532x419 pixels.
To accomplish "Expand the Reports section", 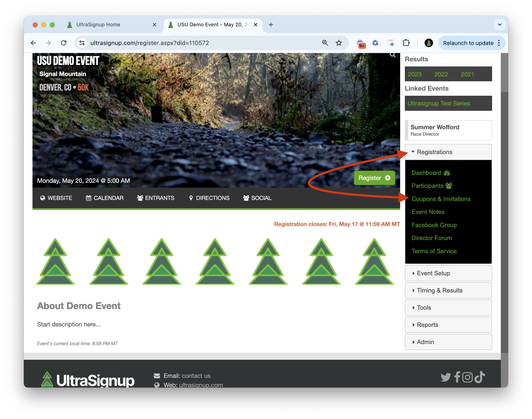I will (448, 325).
